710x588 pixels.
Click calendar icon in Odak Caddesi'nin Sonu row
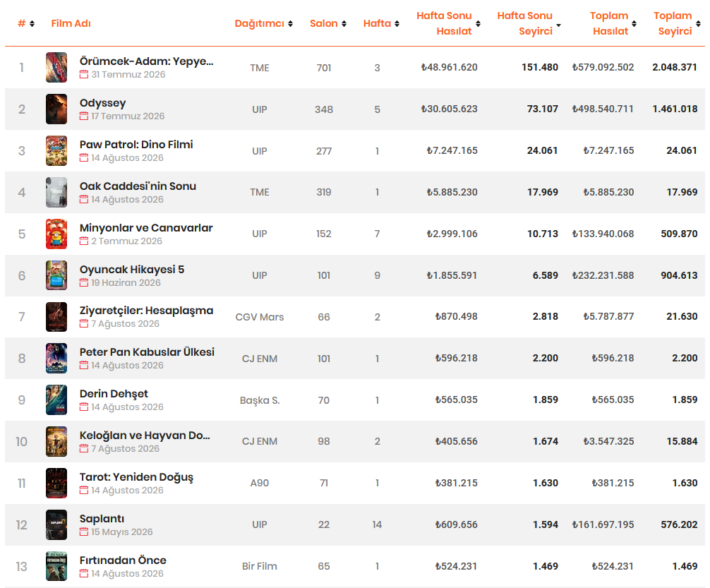click(x=84, y=199)
